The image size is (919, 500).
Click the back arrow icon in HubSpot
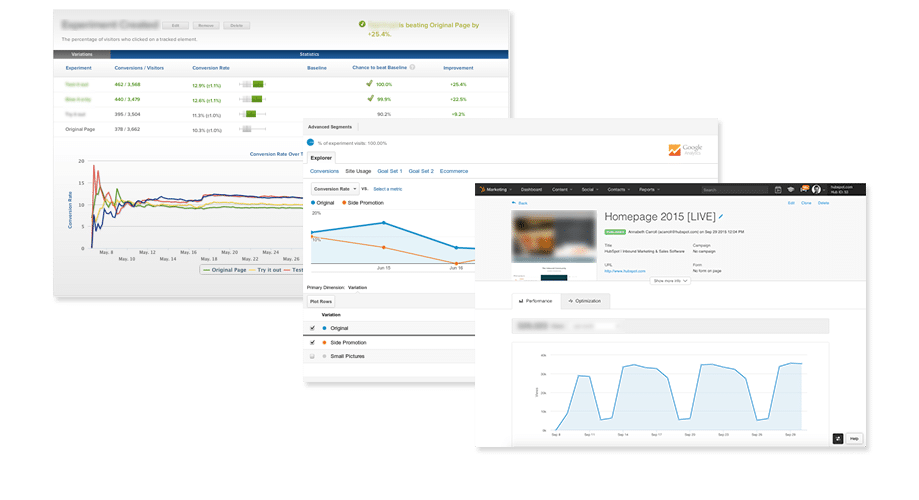pos(514,203)
